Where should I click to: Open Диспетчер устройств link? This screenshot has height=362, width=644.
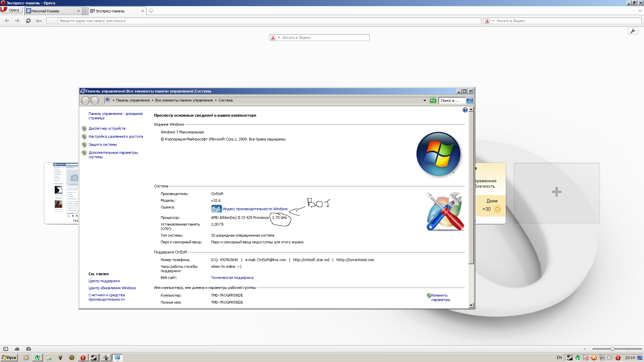107,128
